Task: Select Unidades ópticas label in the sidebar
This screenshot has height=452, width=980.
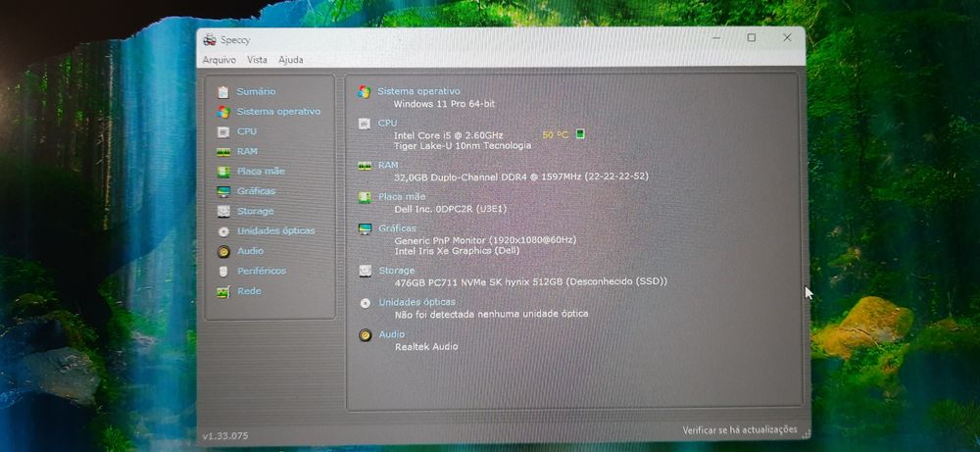Action: tap(275, 230)
